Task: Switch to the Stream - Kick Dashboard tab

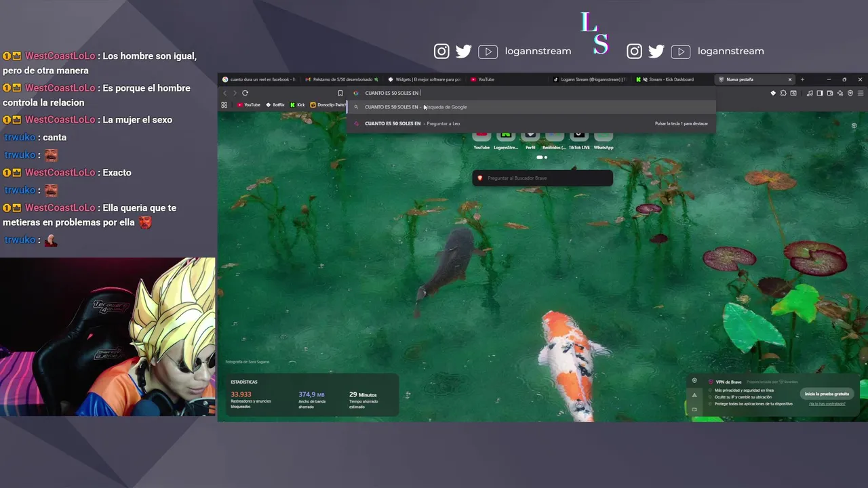Action: point(672,79)
